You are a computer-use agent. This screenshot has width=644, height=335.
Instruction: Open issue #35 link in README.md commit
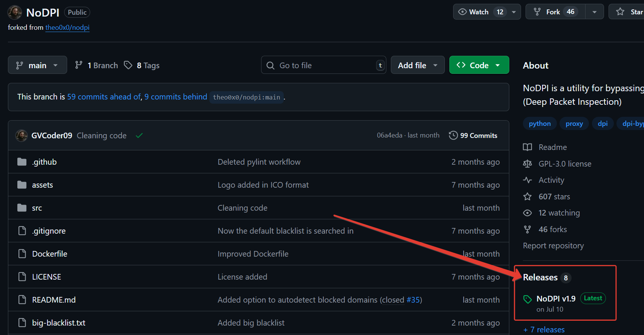coord(413,300)
